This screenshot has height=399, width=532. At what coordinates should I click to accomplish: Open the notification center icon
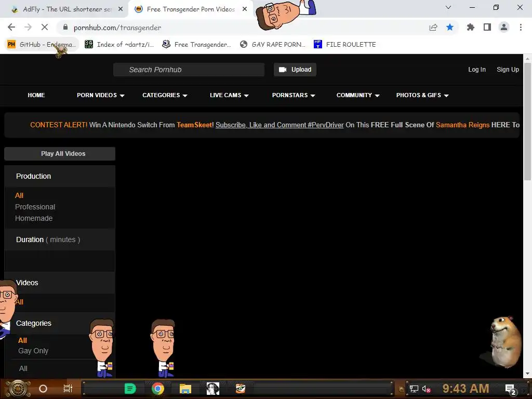[510, 390]
